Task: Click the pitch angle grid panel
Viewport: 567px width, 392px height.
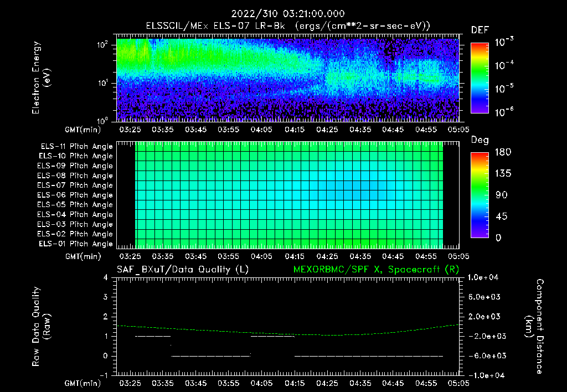Action: tap(288, 195)
